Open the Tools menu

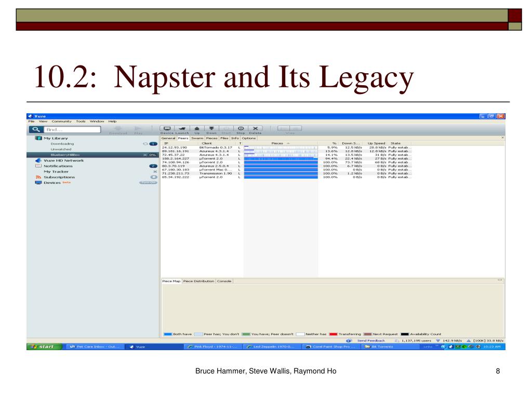click(81, 121)
